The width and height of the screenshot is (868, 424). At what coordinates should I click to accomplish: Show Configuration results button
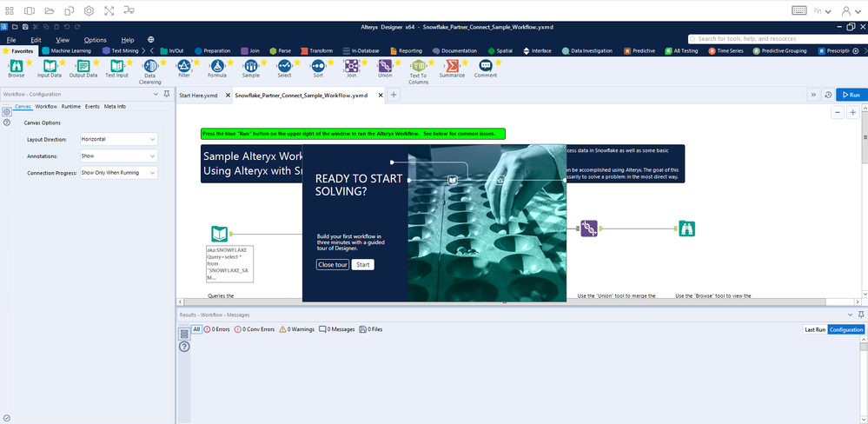point(846,329)
